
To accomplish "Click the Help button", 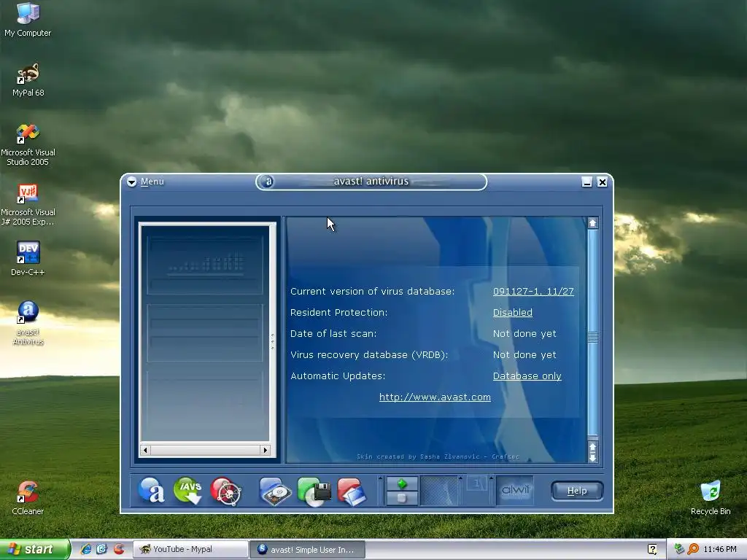I will tap(577, 491).
